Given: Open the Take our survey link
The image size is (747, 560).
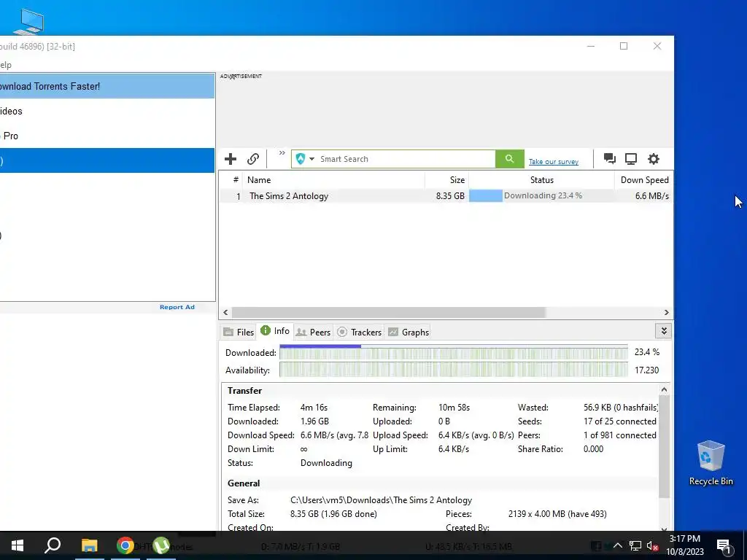Looking at the screenshot, I should pos(554,162).
